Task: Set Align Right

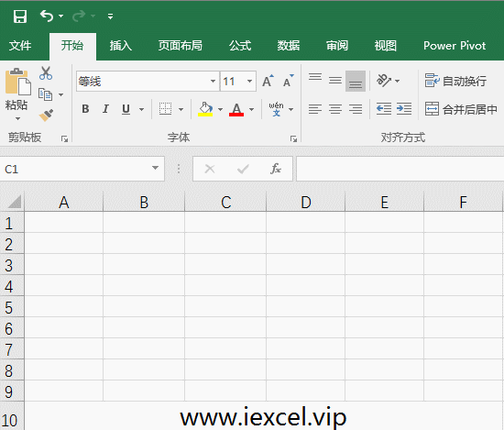Action: [356, 109]
